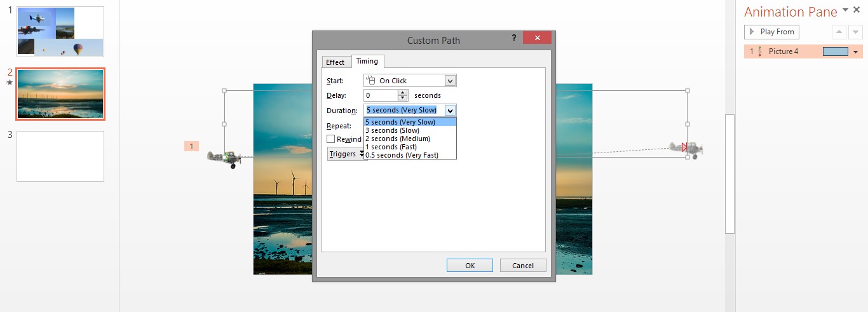Image resolution: width=868 pixels, height=312 pixels.
Task: Click Cancel in Custom Path dialog
Action: (523, 266)
